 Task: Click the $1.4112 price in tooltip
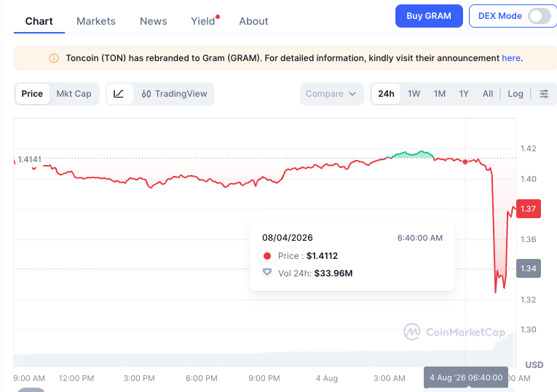(322, 256)
